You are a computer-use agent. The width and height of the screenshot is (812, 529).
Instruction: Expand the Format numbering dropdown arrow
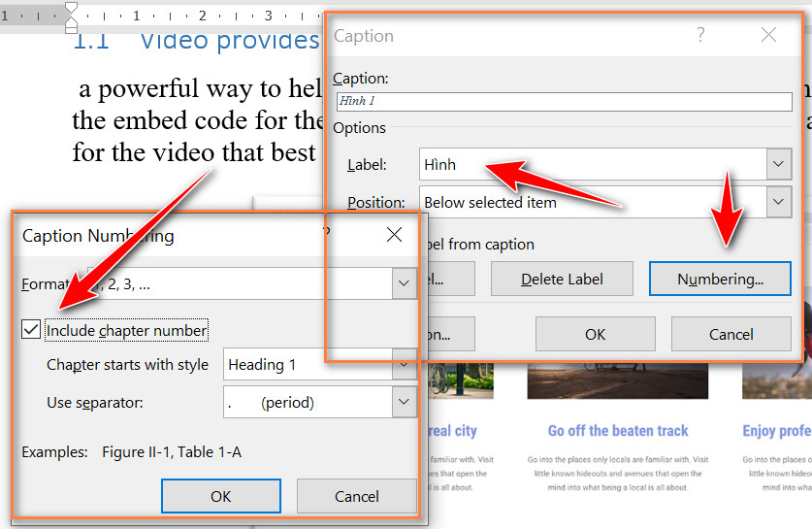click(404, 283)
